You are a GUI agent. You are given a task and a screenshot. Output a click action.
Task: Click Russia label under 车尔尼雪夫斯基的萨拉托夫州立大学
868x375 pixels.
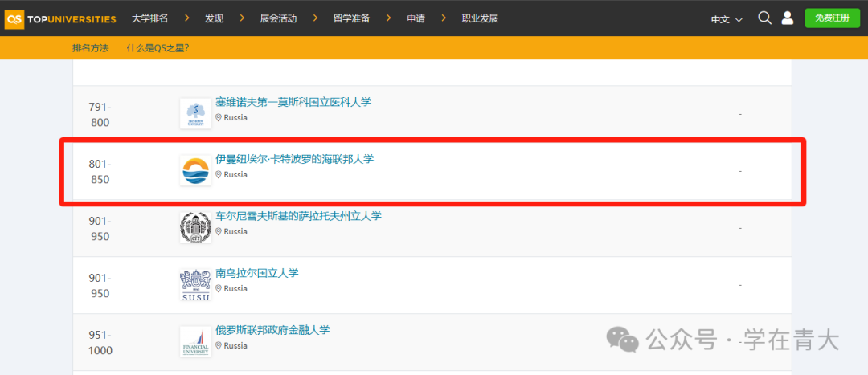235,231
